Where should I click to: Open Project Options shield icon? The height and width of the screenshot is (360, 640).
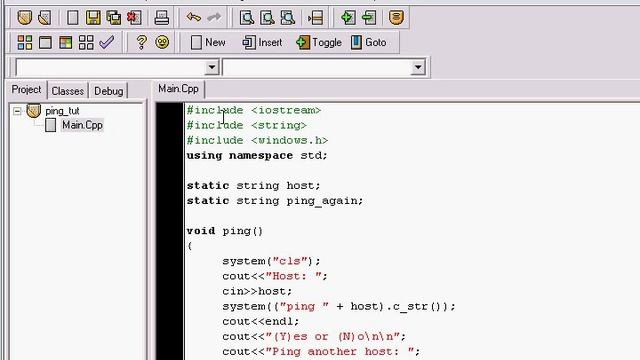[x=396, y=18]
